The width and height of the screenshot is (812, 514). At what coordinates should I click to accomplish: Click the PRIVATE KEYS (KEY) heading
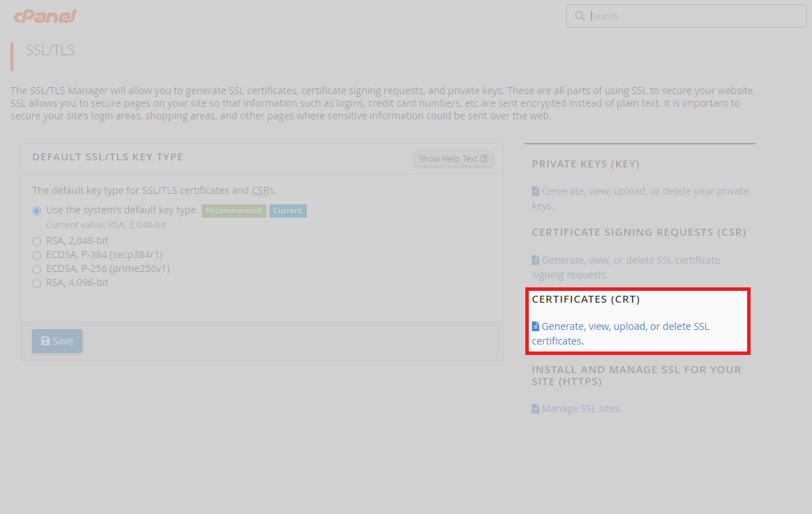[x=586, y=164]
